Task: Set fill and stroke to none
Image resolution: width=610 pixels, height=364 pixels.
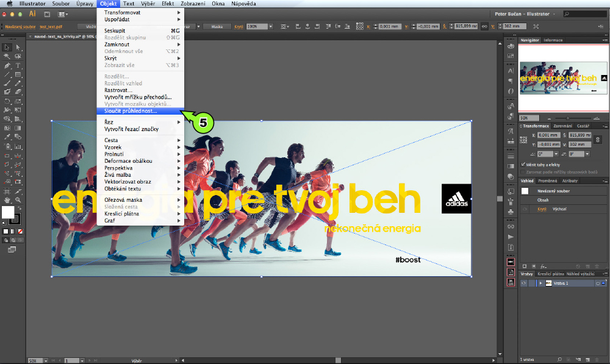Action: [x=20, y=232]
